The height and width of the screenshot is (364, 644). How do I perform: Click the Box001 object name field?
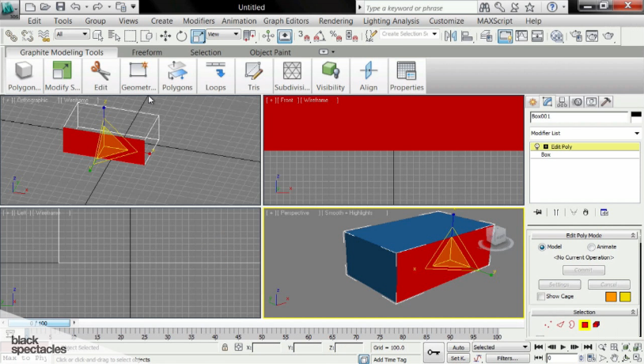pos(579,116)
